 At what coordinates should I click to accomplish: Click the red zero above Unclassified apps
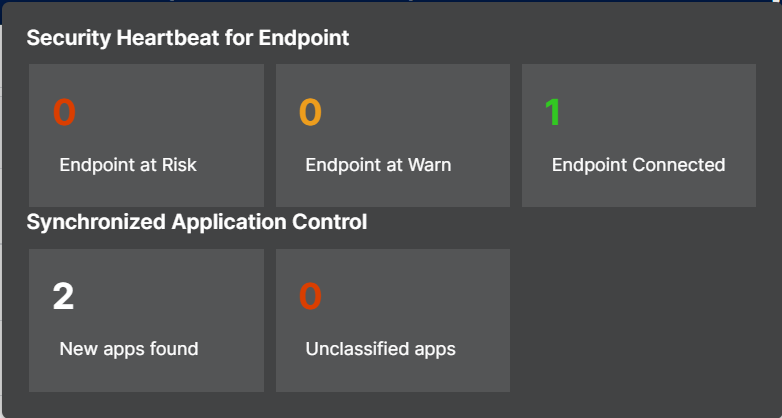point(310,297)
